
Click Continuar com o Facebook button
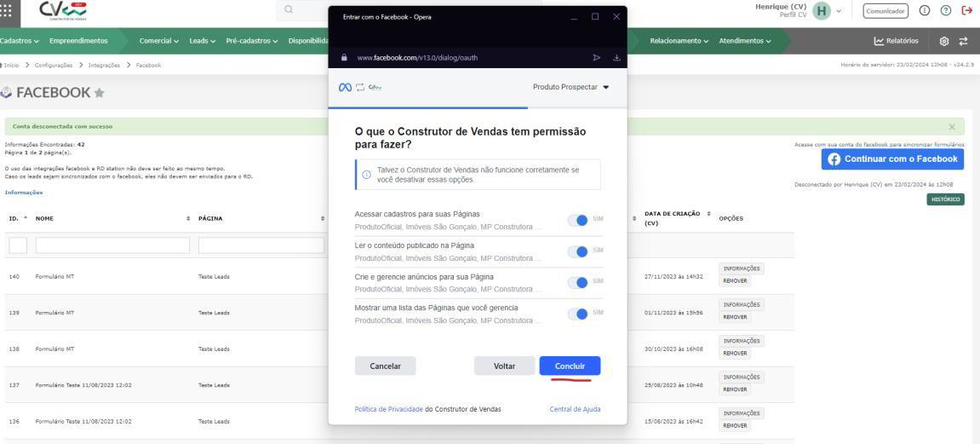click(892, 159)
